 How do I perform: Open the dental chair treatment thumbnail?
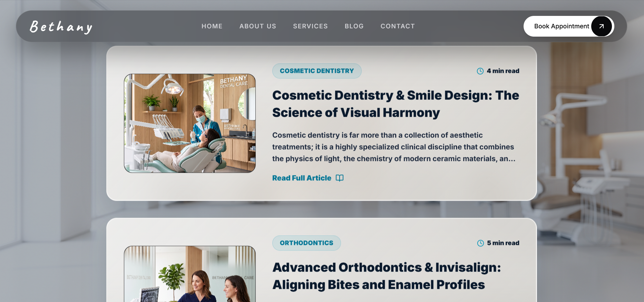click(190, 123)
